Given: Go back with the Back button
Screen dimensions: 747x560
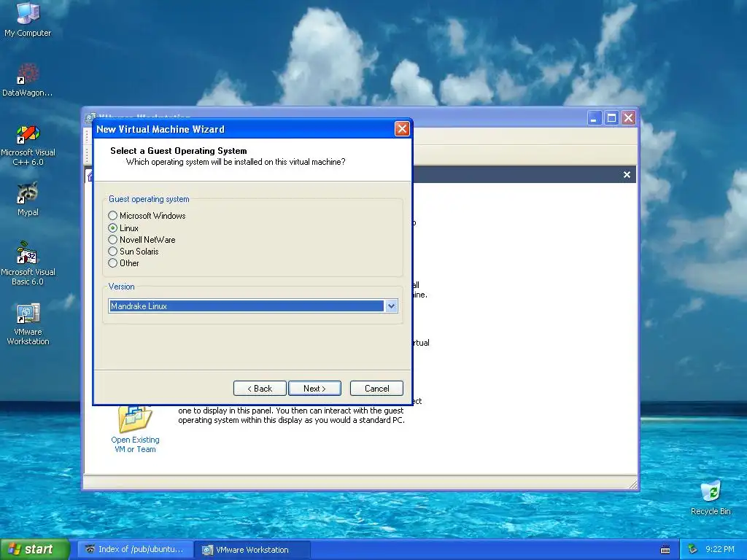Looking at the screenshot, I should point(260,389).
